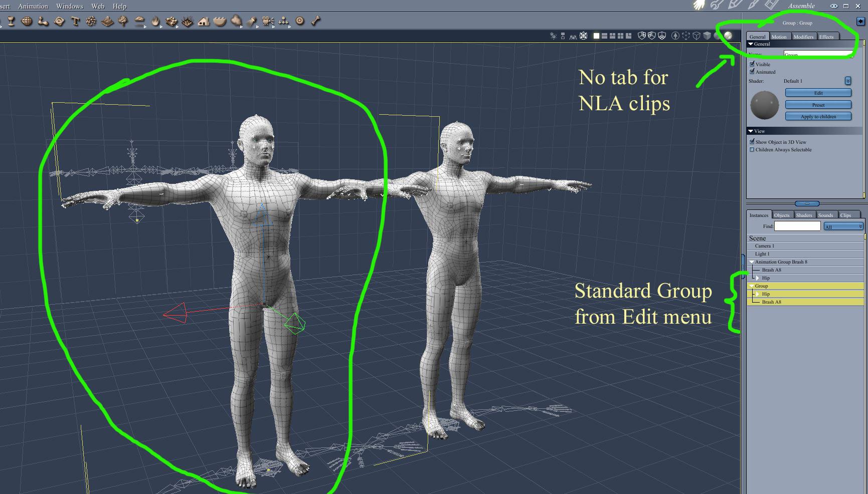Toggle the Visible checkbox

(x=752, y=64)
